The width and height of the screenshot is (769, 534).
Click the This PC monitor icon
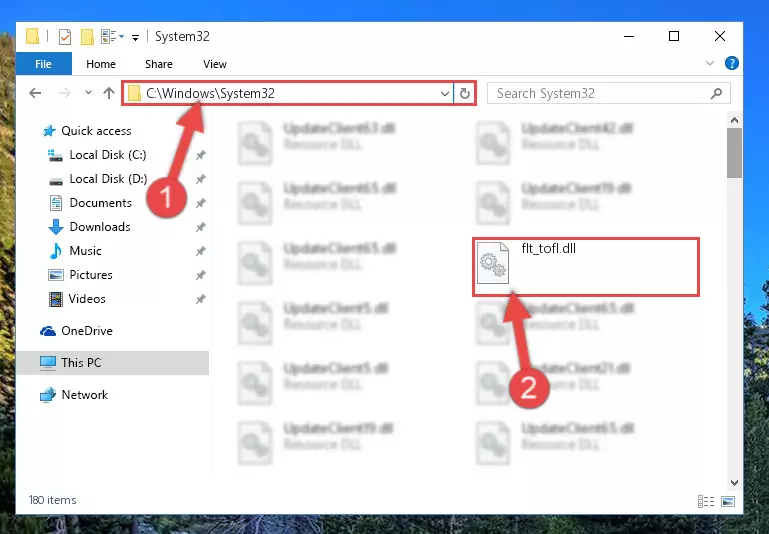pos(48,363)
